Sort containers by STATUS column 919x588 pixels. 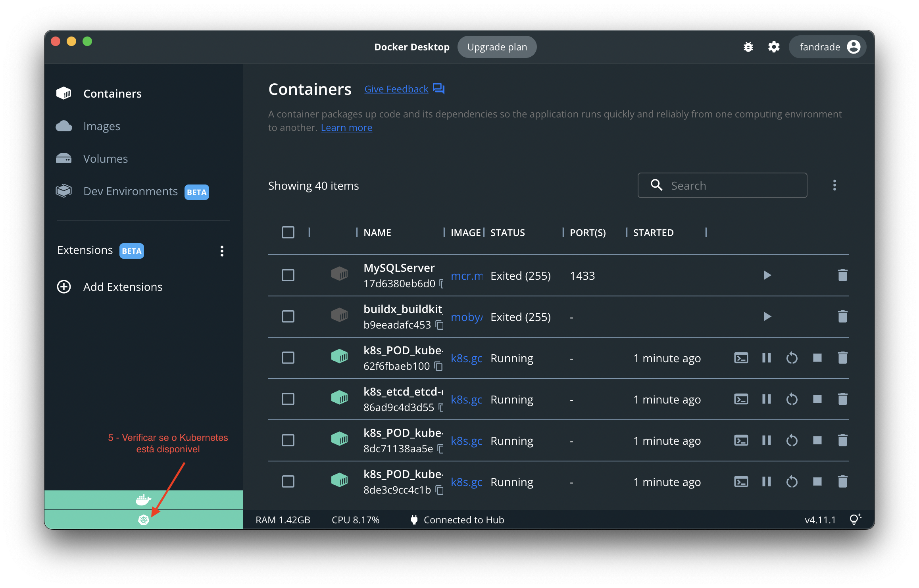pyautogui.click(x=508, y=233)
